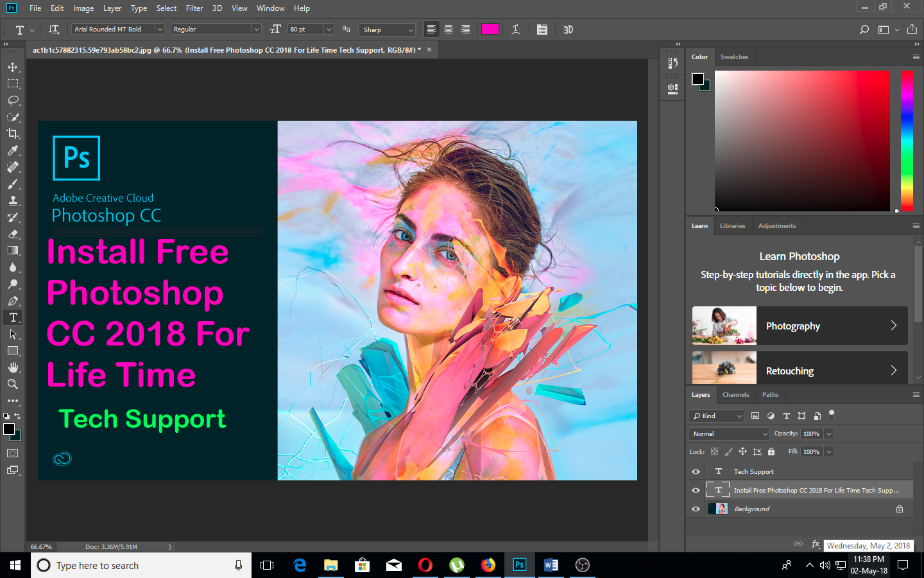Image resolution: width=924 pixels, height=578 pixels.
Task: Toggle text orientation icon in options bar
Action: click(54, 30)
